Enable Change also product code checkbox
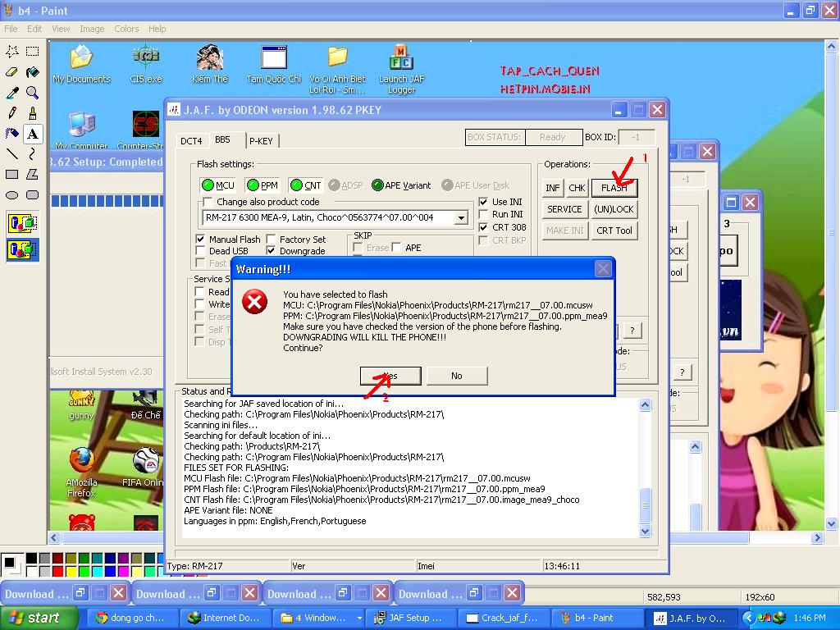Screen dimensions: 840x630 coord(208,202)
